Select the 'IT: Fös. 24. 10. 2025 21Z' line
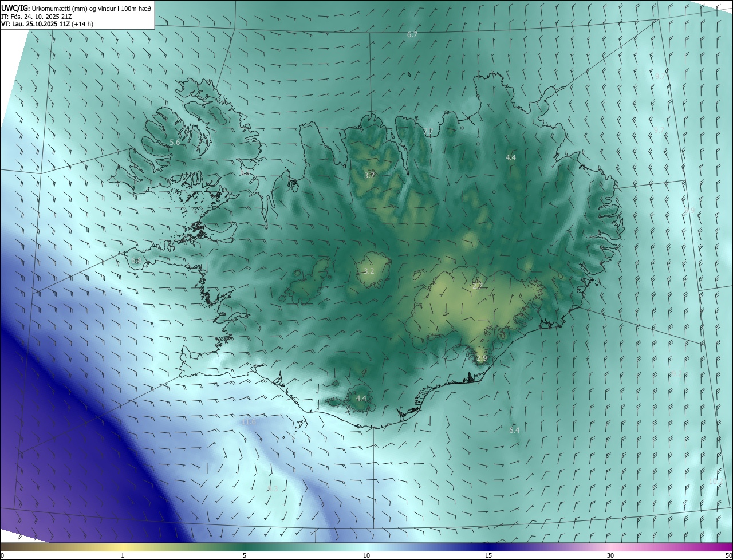This screenshot has width=733, height=560. (x=36, y=17)
